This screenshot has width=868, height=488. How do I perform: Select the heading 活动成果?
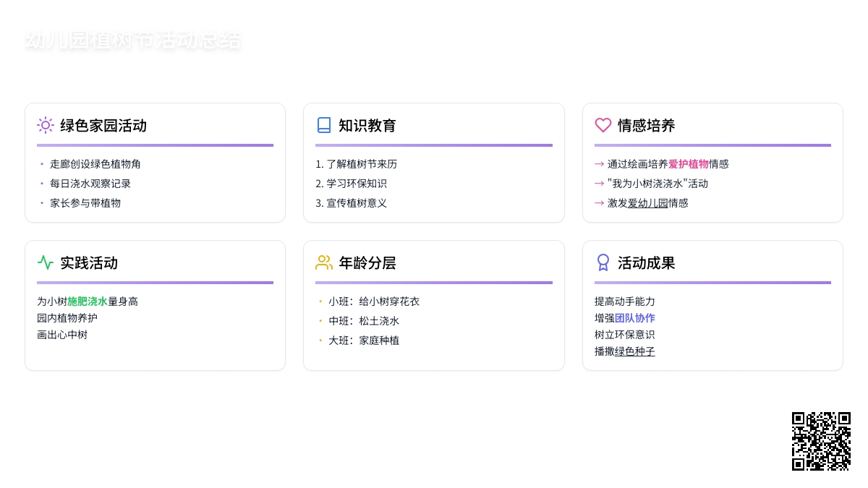647,263
